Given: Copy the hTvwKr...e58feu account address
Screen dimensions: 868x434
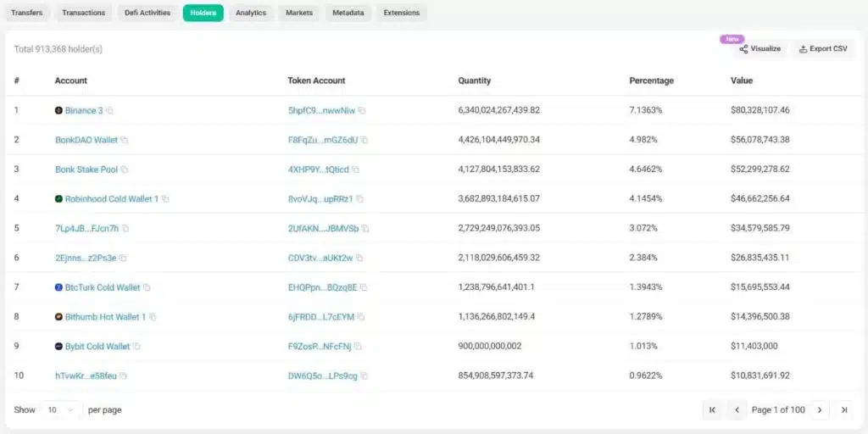Looking at the screenshot, I should click(x=124, y=376).
